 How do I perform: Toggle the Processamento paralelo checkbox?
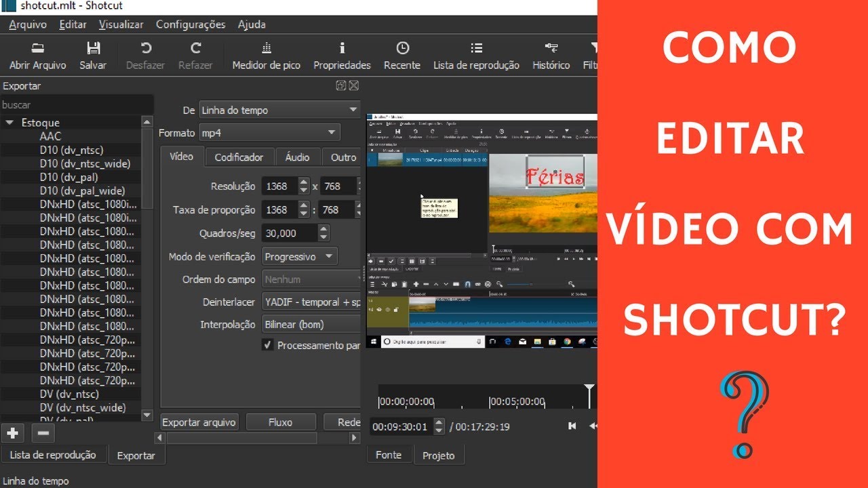click(268, 345)
